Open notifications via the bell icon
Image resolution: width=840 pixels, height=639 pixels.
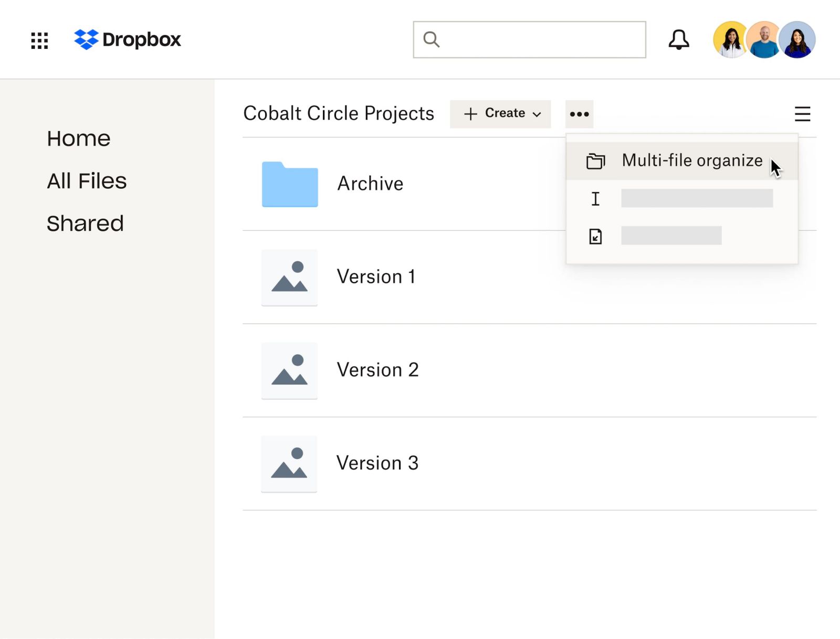679,39
